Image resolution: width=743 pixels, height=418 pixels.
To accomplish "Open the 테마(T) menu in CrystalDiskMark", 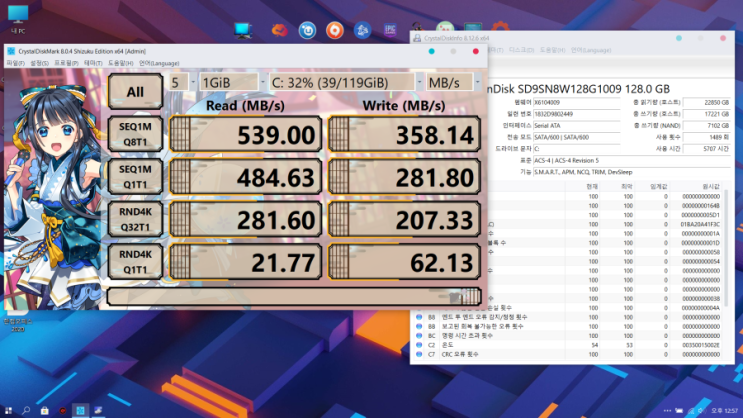I will click(x=93, y=63).
